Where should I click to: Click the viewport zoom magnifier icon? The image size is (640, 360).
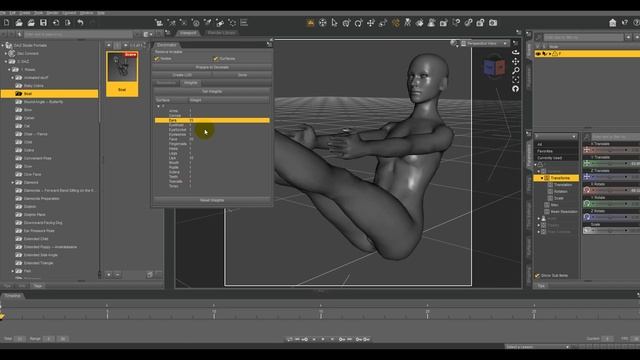(516, 71)
